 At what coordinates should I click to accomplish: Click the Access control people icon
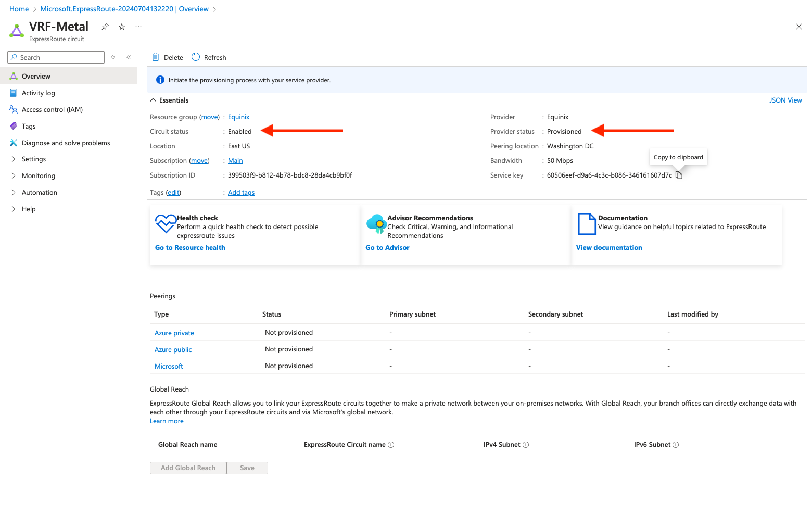pyautogui.click(x=14, y=109)
